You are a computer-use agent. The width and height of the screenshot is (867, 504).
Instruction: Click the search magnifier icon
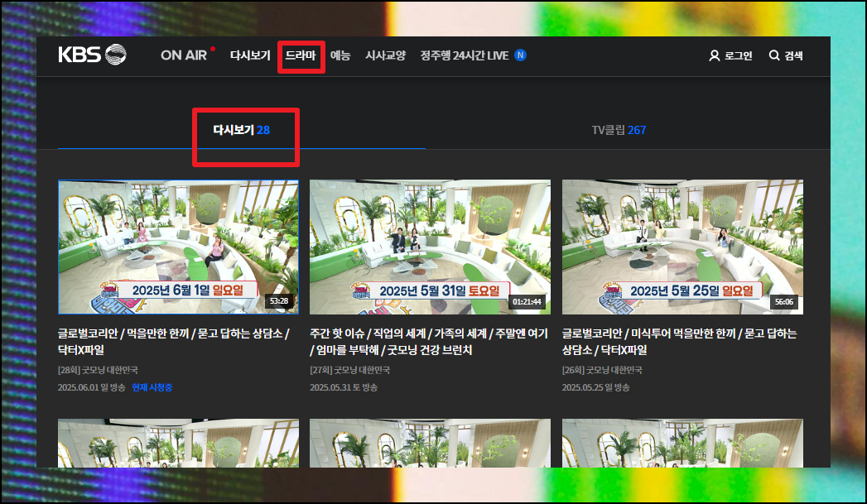pos(774,55)
